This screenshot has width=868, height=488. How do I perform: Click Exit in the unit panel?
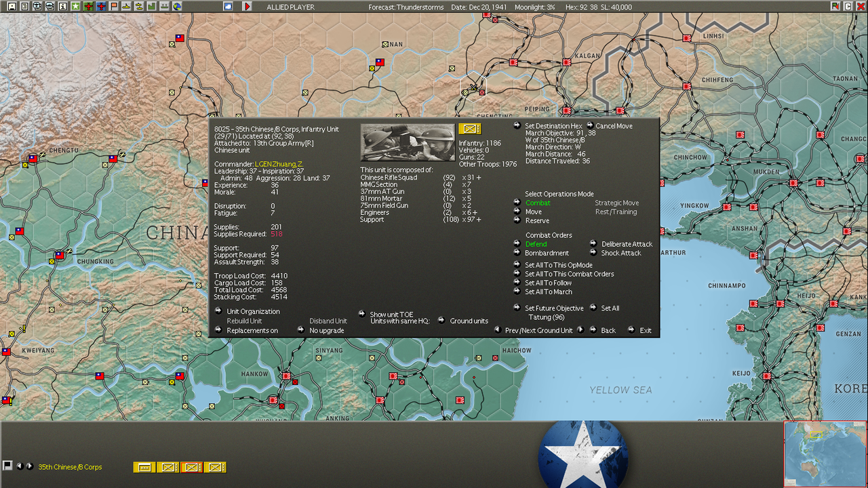646,331
